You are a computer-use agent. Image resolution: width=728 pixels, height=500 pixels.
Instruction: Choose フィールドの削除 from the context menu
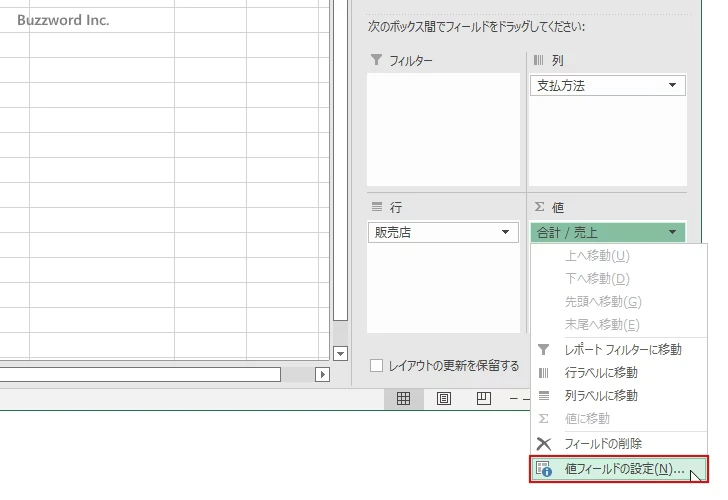(x=618, y=444)
